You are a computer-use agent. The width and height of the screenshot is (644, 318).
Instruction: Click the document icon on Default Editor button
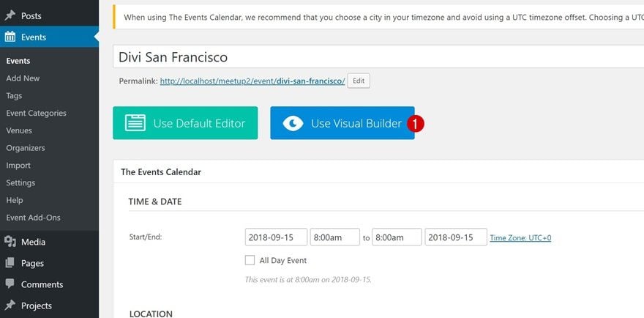(135, 123)
